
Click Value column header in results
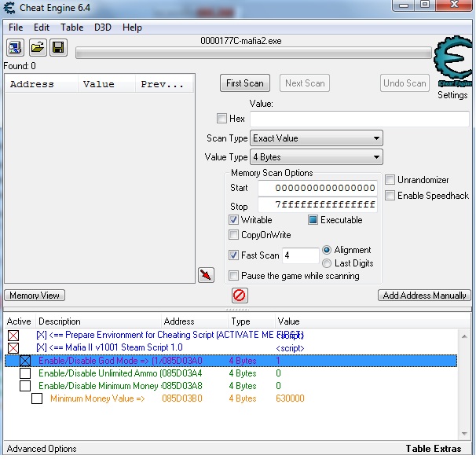pos(106,84)
